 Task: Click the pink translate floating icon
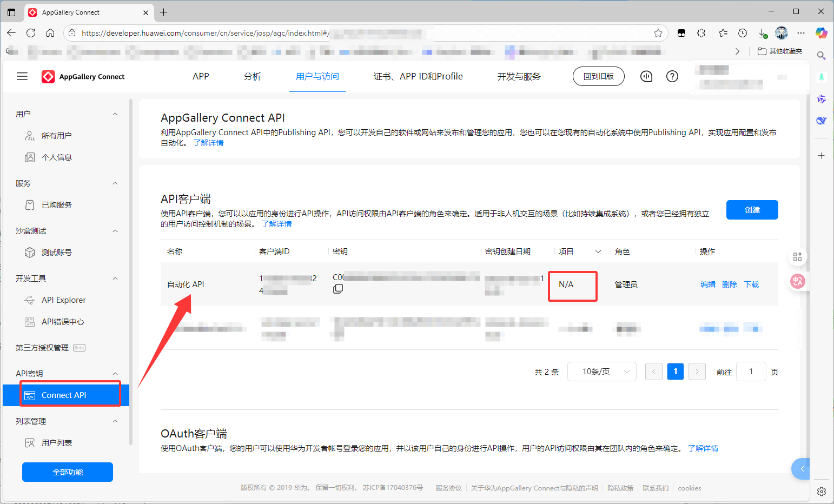798,281
